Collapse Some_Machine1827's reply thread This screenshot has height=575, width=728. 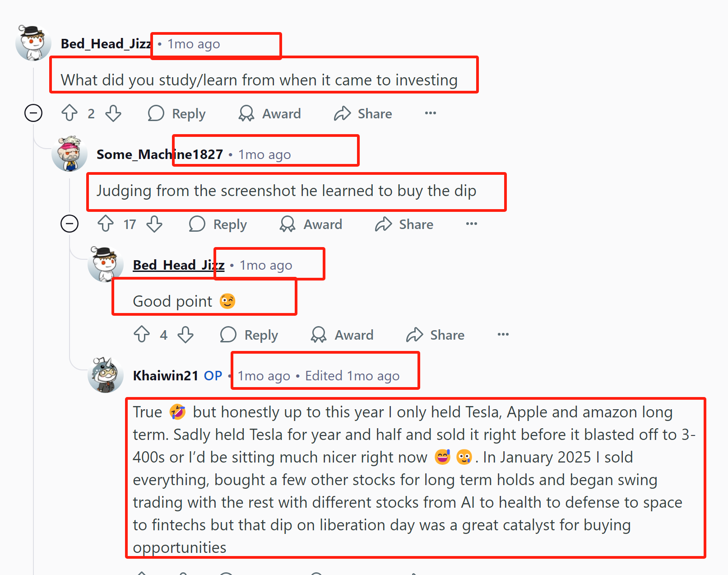coord(70,224)
